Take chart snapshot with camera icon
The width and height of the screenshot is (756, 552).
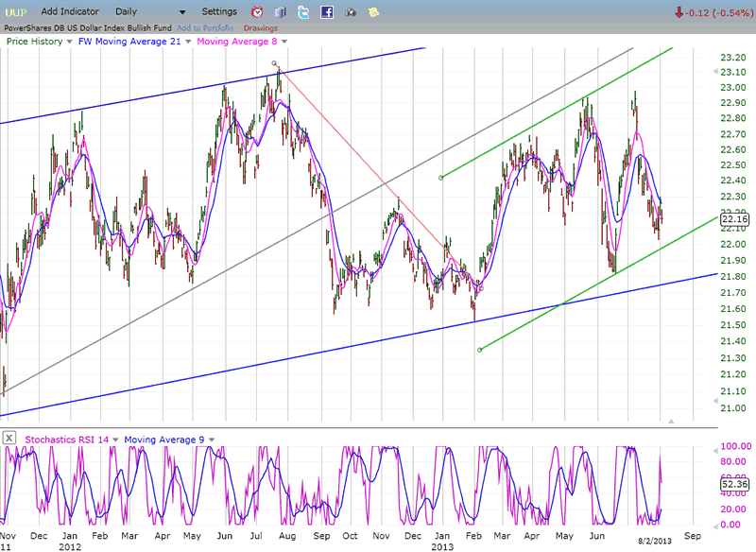coord(351,12)
